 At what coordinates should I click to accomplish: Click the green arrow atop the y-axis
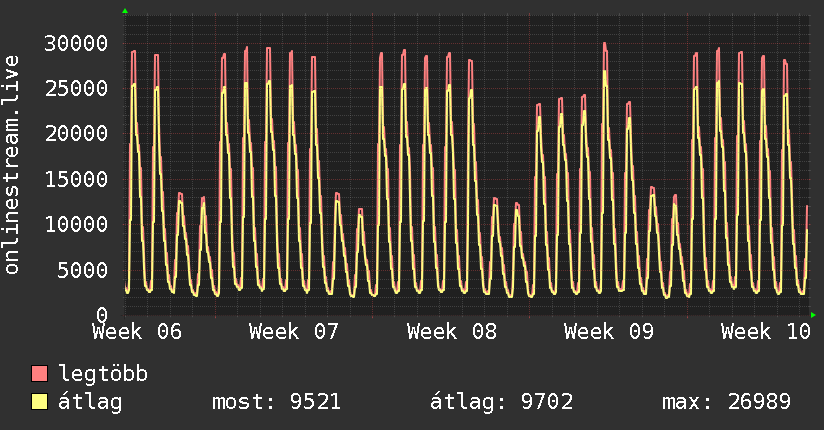(x=125, y=11)
